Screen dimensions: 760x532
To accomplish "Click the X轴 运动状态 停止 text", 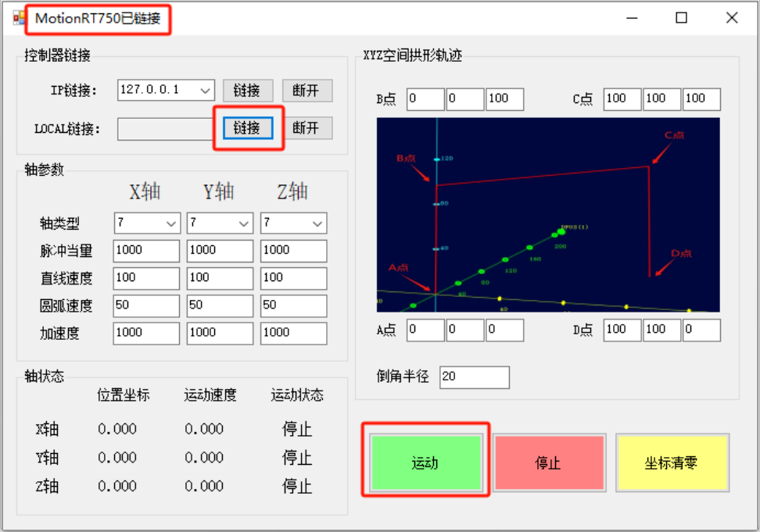I will click(x=297, y=429).
